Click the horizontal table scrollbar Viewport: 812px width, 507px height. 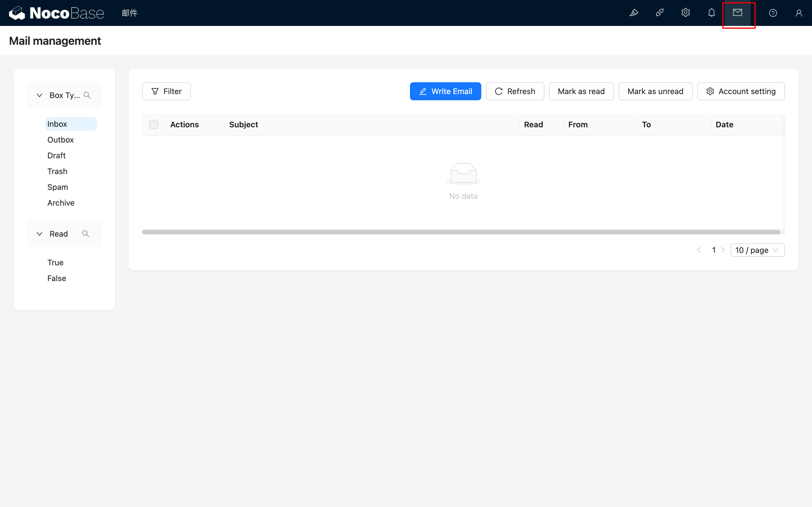(x=461, y=232)
